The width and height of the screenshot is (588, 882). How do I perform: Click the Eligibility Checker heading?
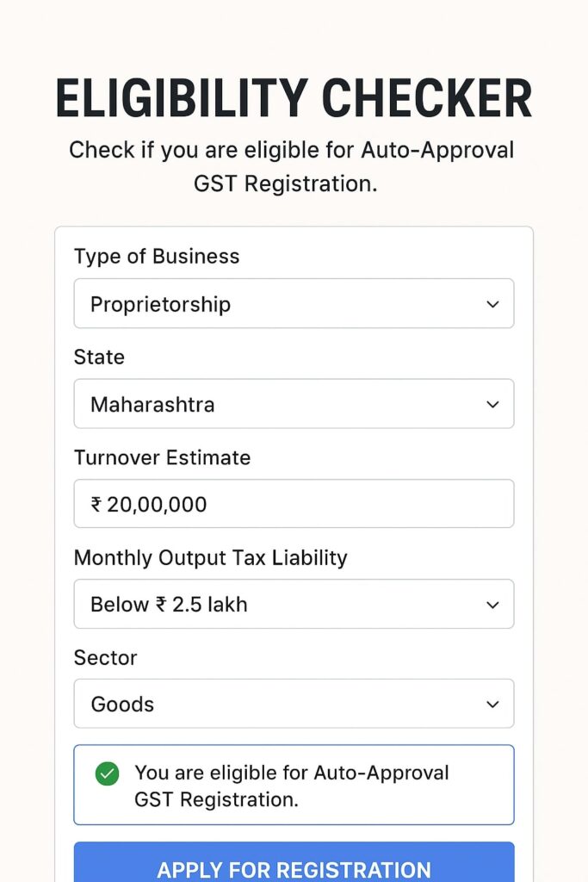[294, 99]
